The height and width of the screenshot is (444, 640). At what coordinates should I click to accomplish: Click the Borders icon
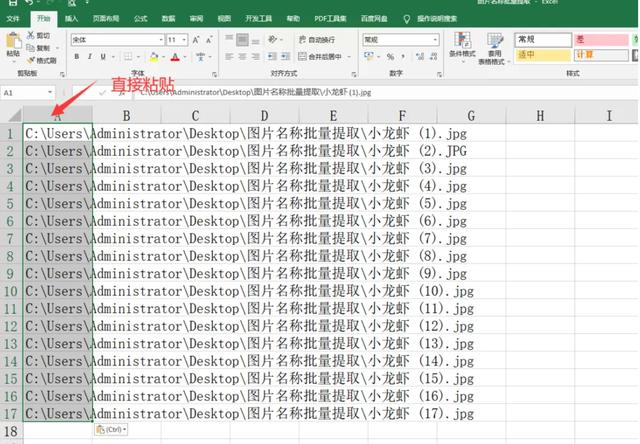pos(128,57)
